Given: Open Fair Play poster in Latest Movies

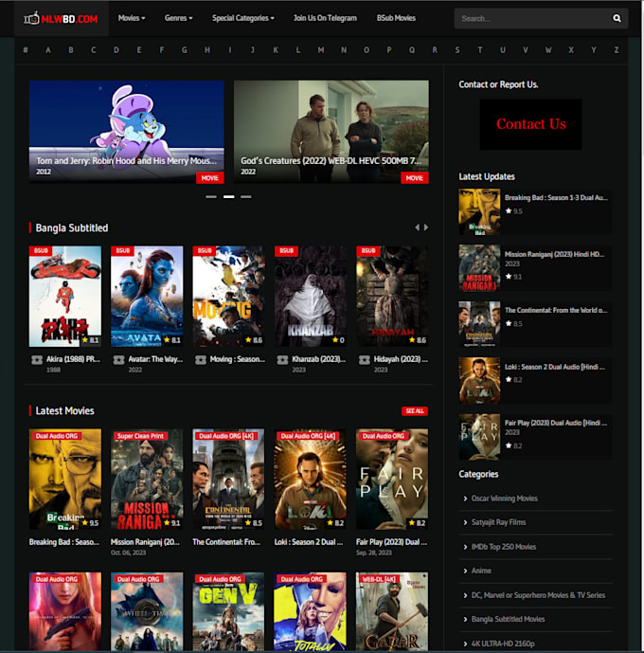Looking at the screenshot, I should pos(392,480).
